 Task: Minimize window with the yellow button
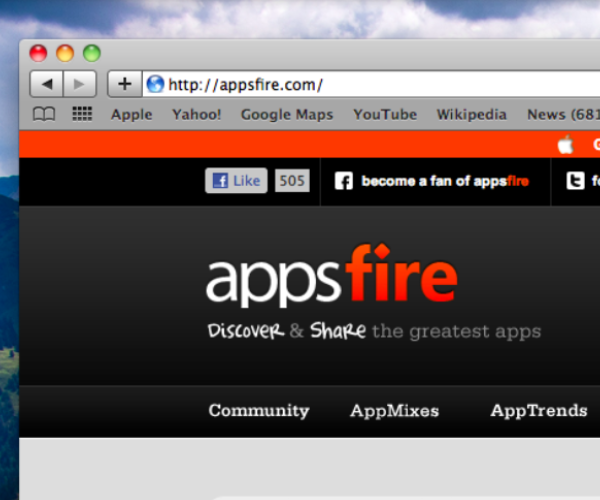point(65,53)
